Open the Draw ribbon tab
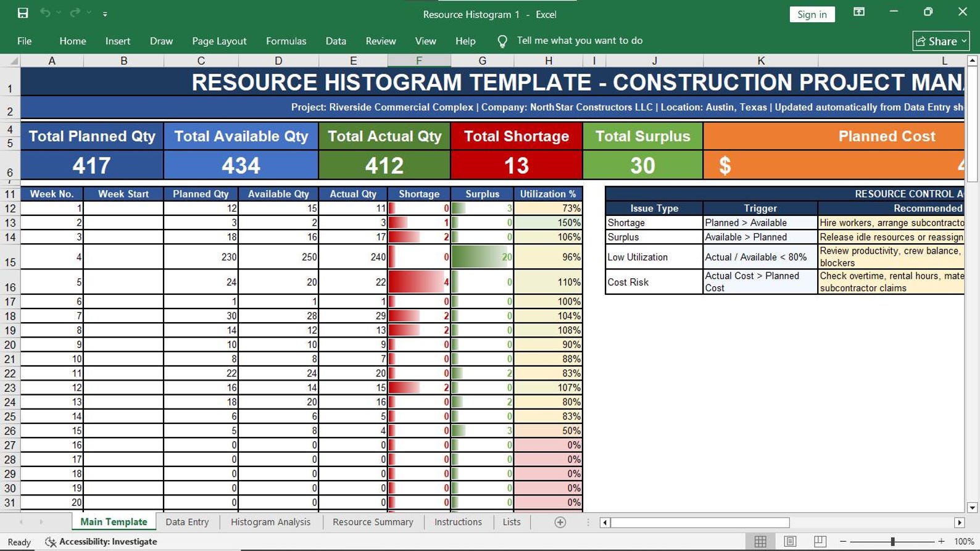 pos(161,41)
